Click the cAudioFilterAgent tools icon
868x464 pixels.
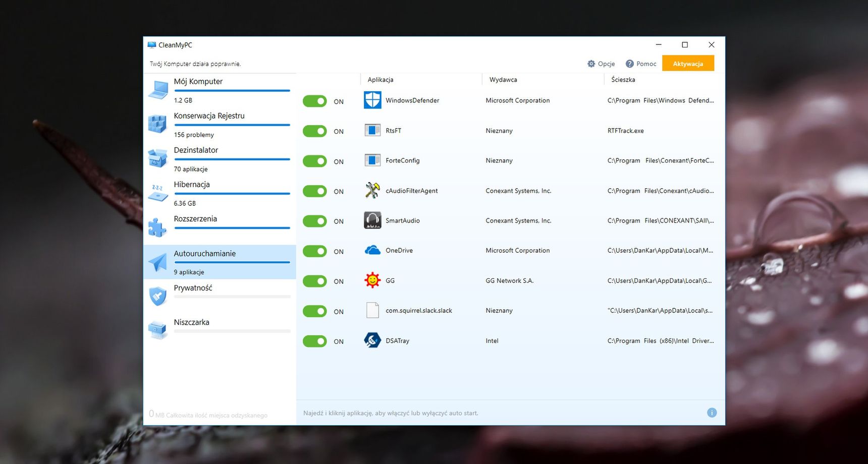[372, 191]
